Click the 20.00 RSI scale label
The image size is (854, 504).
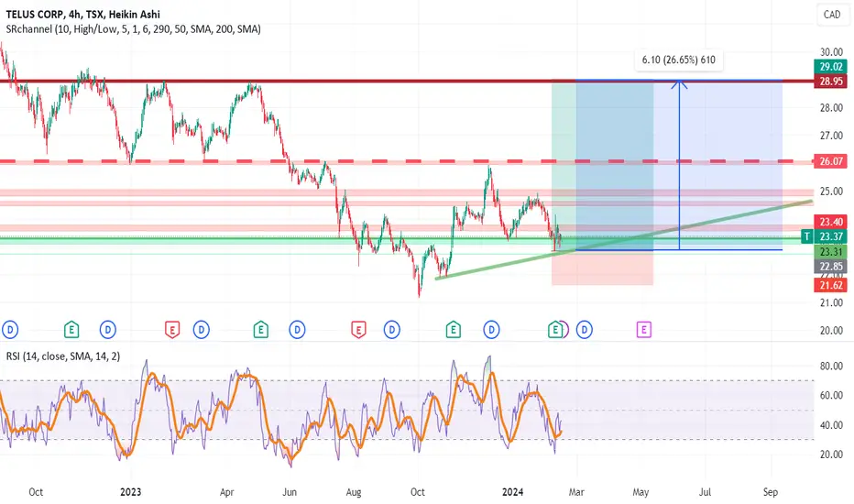click(831, 455)
